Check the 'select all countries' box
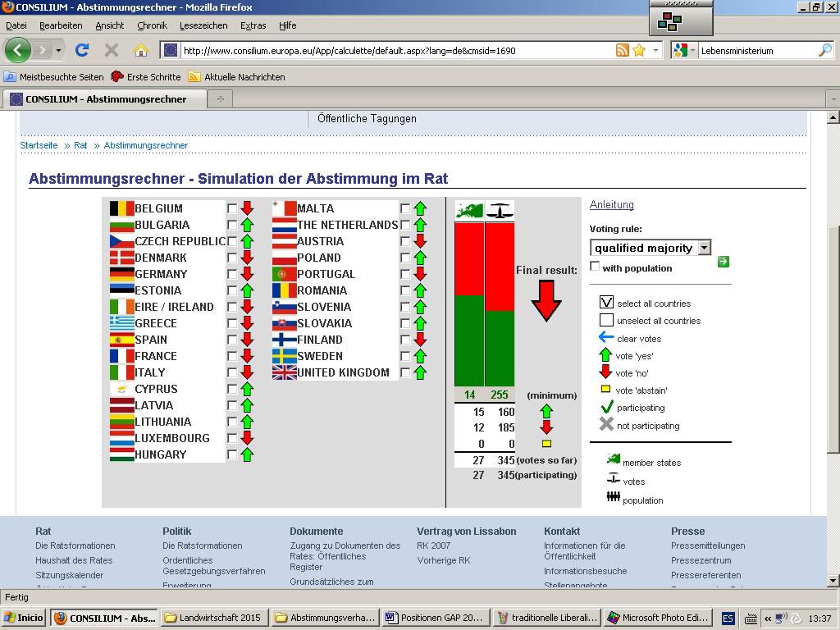This screenshot has height=630, width=840. coord(606,303)
